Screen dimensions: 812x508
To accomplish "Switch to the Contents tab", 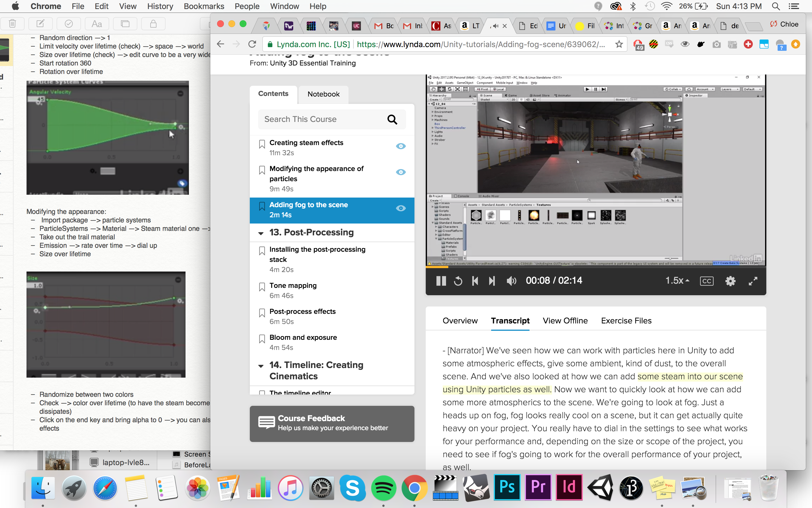I will click(x=273, y=94).
